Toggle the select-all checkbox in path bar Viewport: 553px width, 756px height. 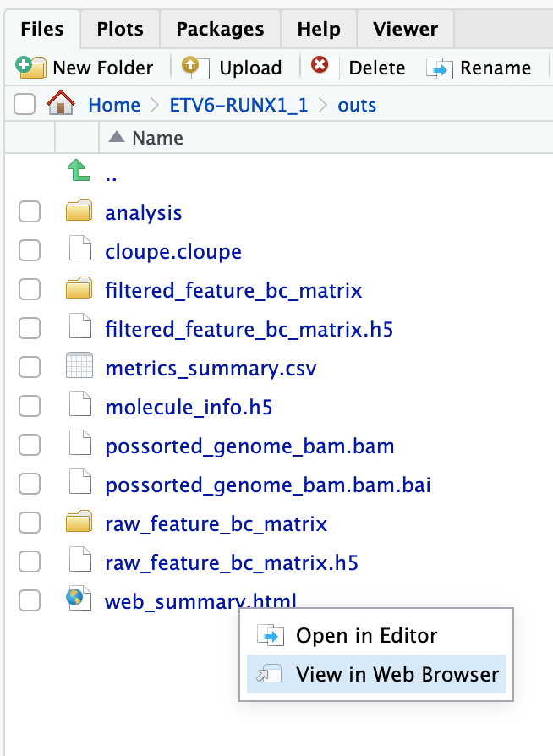(x=25, y=105)
